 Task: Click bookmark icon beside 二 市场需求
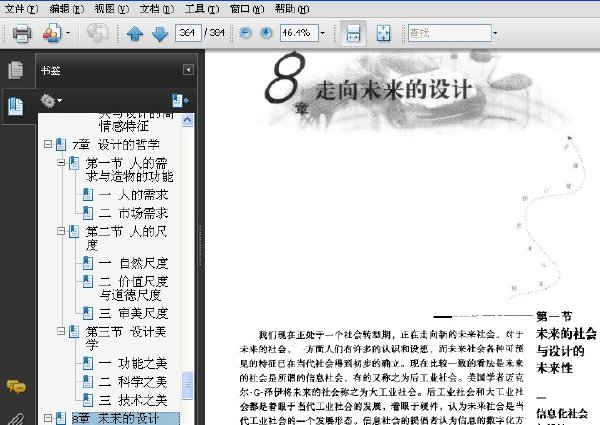[88, 213]
